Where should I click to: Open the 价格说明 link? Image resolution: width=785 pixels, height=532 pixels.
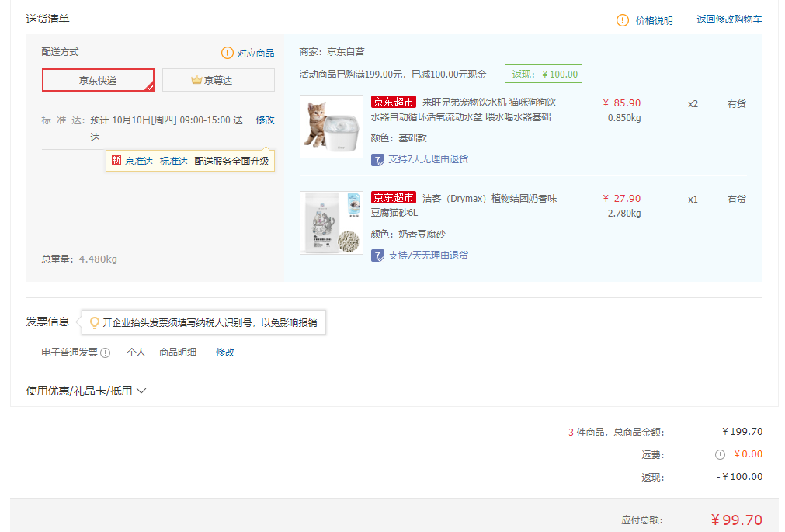coord(654,20)
